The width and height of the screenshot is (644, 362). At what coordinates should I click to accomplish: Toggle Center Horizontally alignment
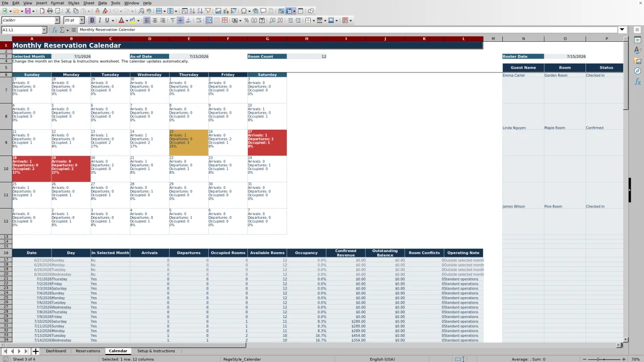coord(155,20)
